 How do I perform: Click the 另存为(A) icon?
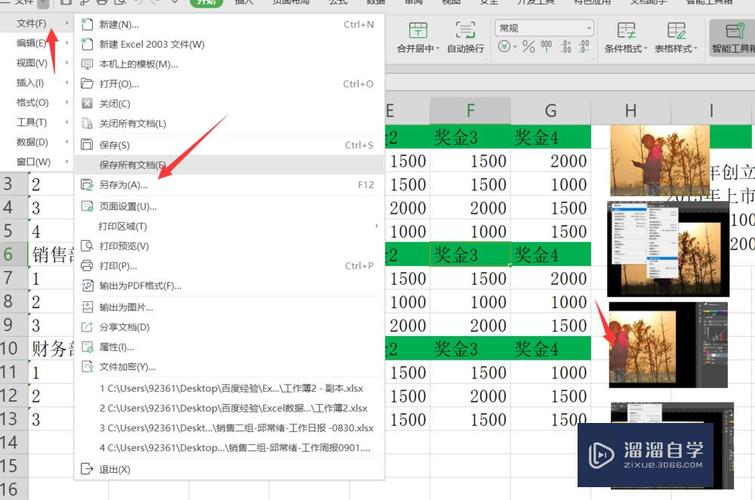pos(87,185)
